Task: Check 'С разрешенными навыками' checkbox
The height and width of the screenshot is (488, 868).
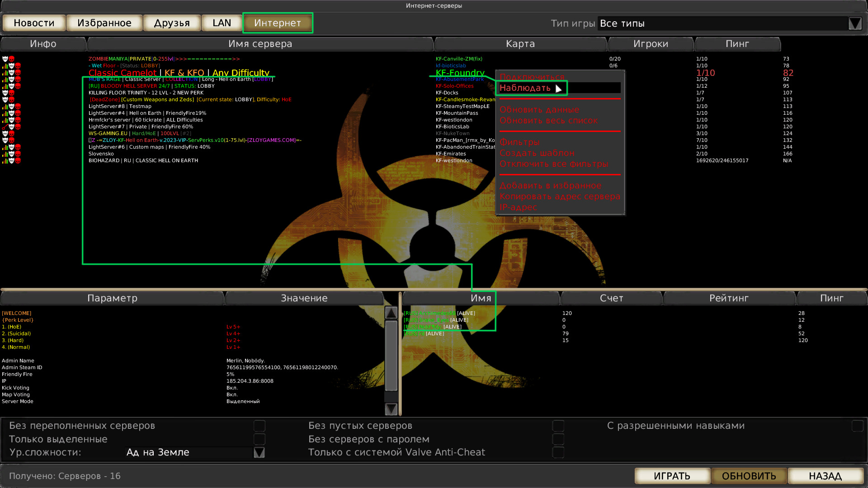Action: click(857, 426)
